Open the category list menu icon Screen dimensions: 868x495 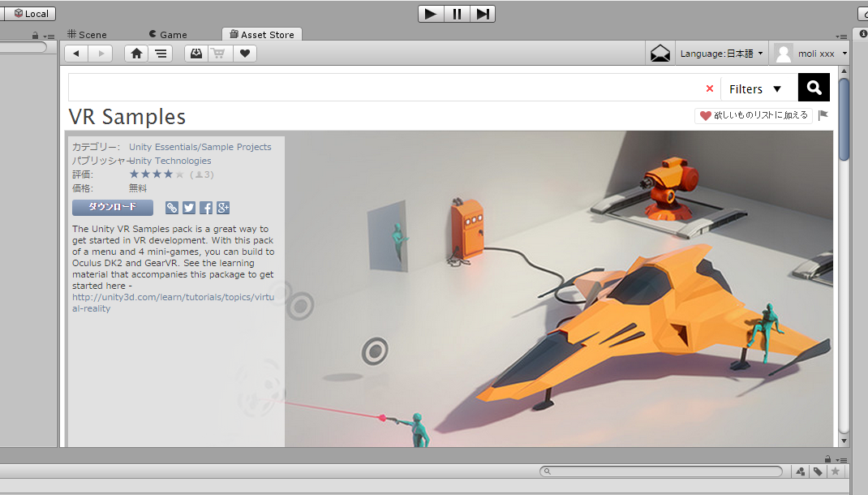160,53
